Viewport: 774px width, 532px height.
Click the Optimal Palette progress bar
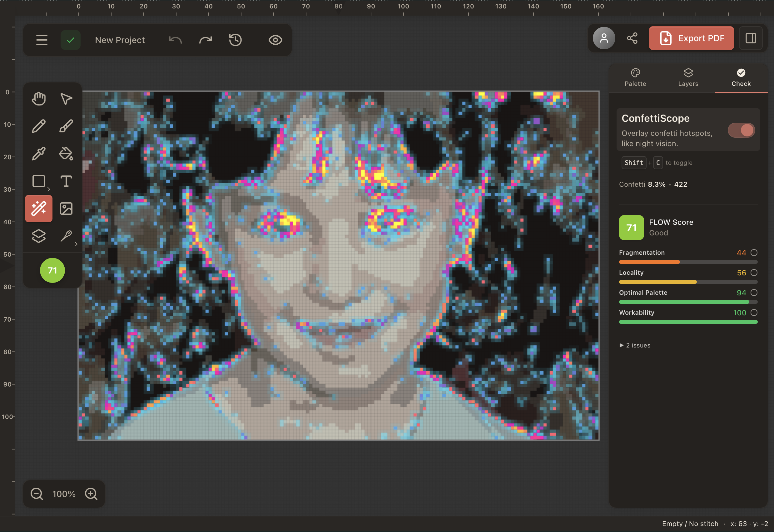(x=688, y=302)
